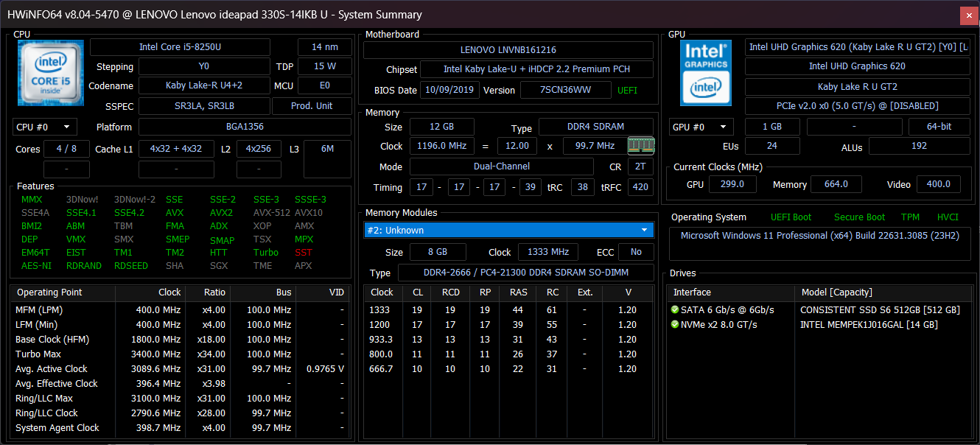Viewport: 980px width, 445px height.
Task: Click the Operating Point column header
Action: click(x=63, y=292)
